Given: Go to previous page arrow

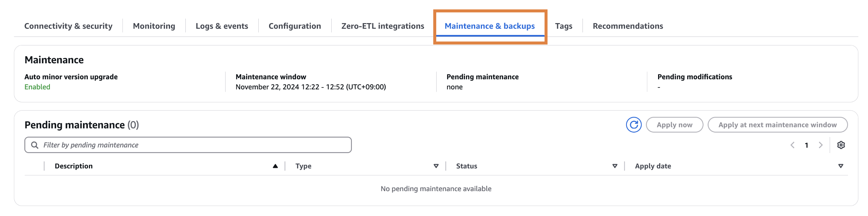Looking at the screenshot, I should [x=792, y=145].
